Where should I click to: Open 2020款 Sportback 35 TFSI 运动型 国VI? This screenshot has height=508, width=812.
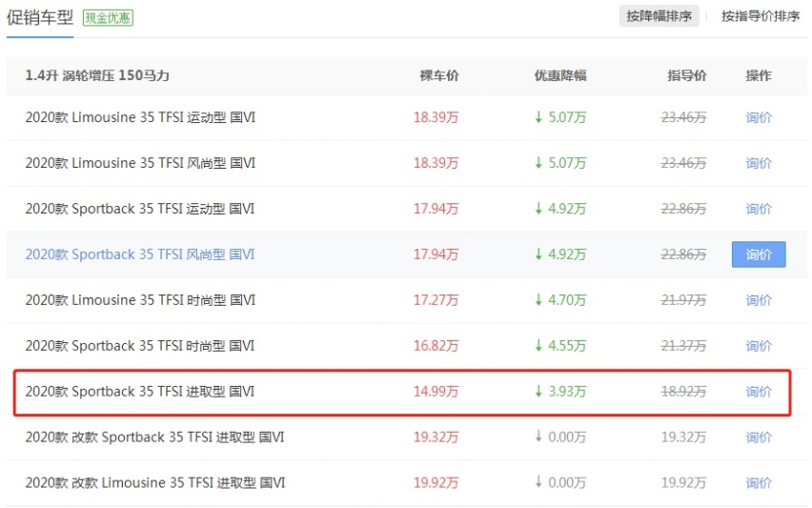[x=140, y=209]
